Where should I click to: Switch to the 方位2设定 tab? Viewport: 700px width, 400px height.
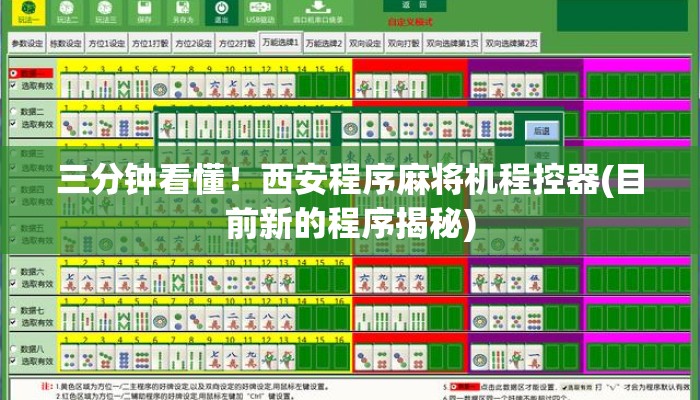pos(194,43)
